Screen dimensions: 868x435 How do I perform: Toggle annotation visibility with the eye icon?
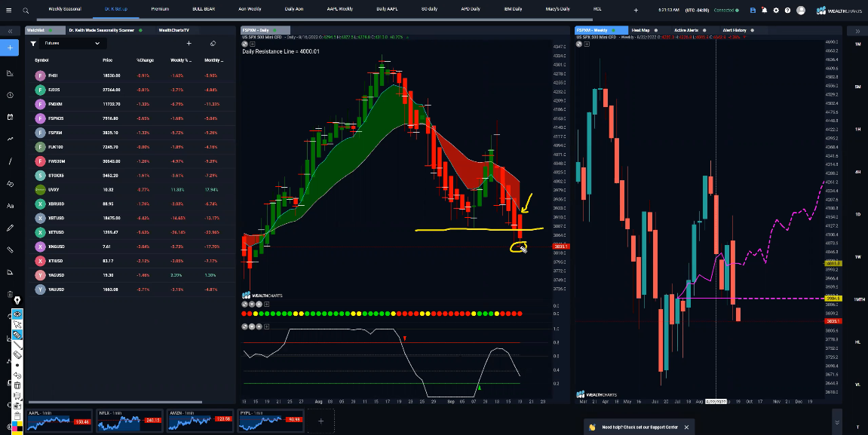click(x=17, y=314)
